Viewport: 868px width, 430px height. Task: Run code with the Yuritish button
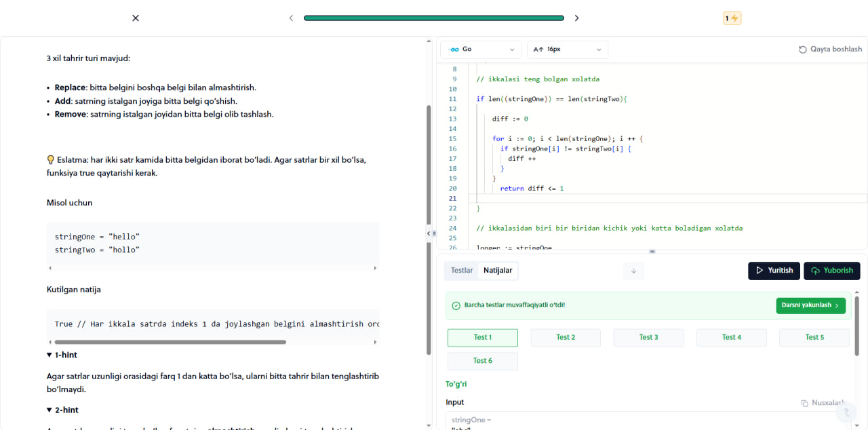pos(774,271)
